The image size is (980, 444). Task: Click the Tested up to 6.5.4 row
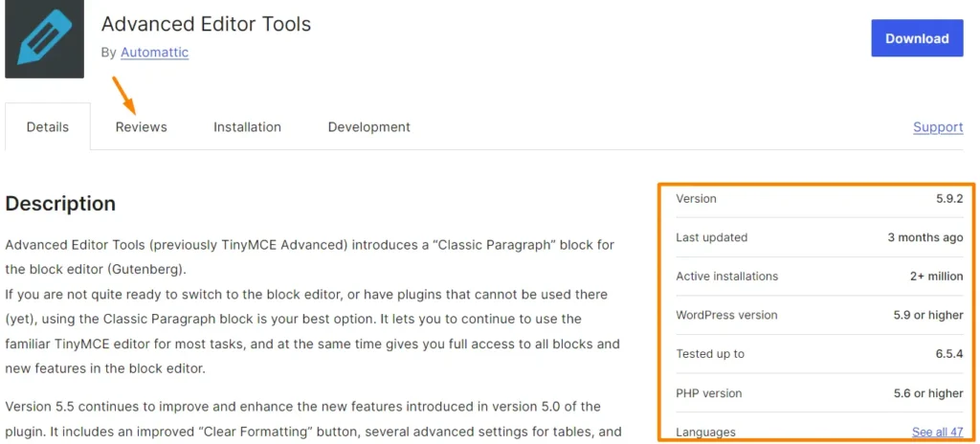click(819, 354)
